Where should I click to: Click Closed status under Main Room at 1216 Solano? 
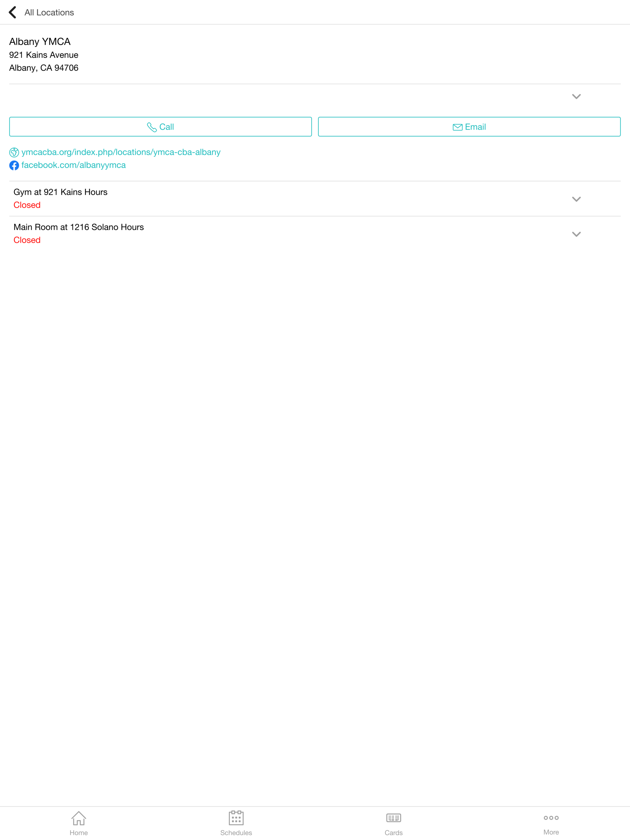pyautogui.click(x=27, y=240)
